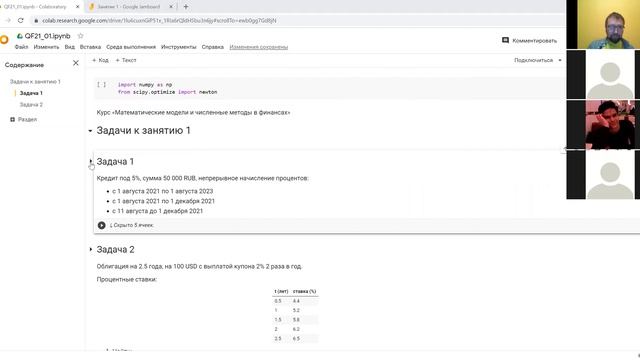The image size is (640, 360).
Task: Close the Содержание table of contents panel
Action: click(x=76, y=63)
